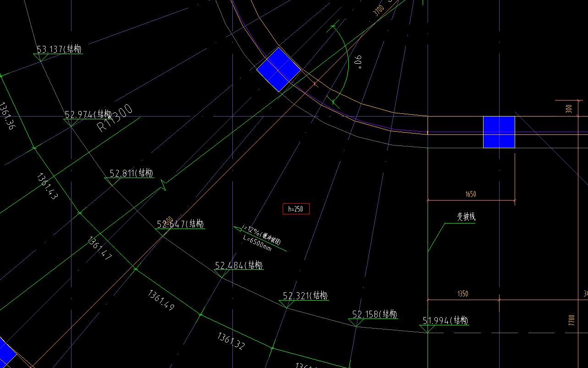Click the 1361.47 arc length dimension
Image resolution: width=588 pixels, height=368 pixels.
click(x=99, y=247)
